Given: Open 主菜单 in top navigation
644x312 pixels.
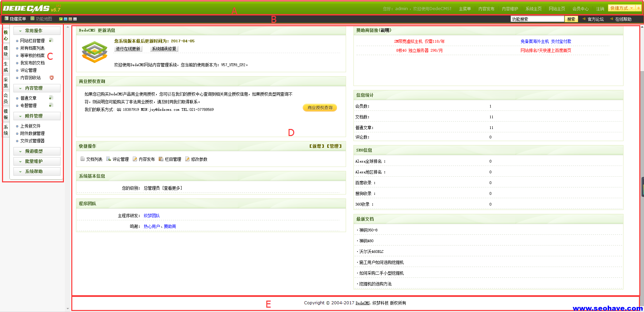Looking at the screenshot, I should 465,9.
